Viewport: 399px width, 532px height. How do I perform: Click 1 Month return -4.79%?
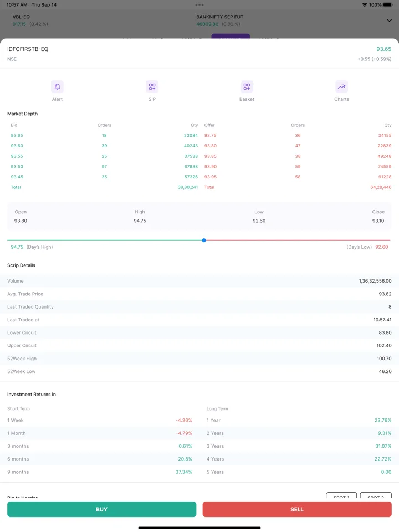[184, 433]
